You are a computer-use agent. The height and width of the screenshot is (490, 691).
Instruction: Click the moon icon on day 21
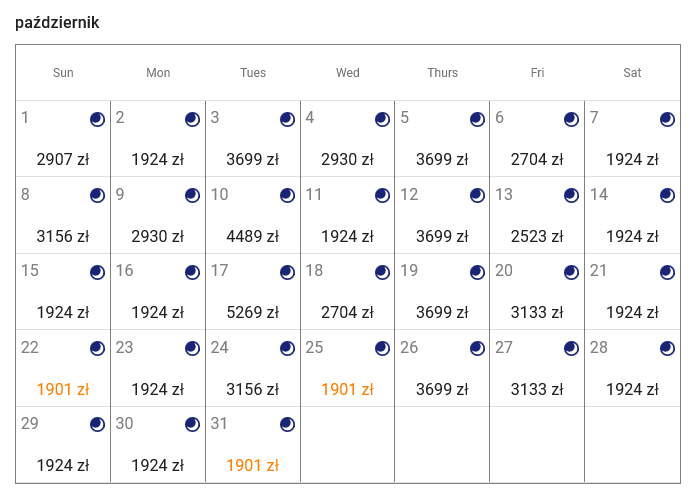click(667, 272)
